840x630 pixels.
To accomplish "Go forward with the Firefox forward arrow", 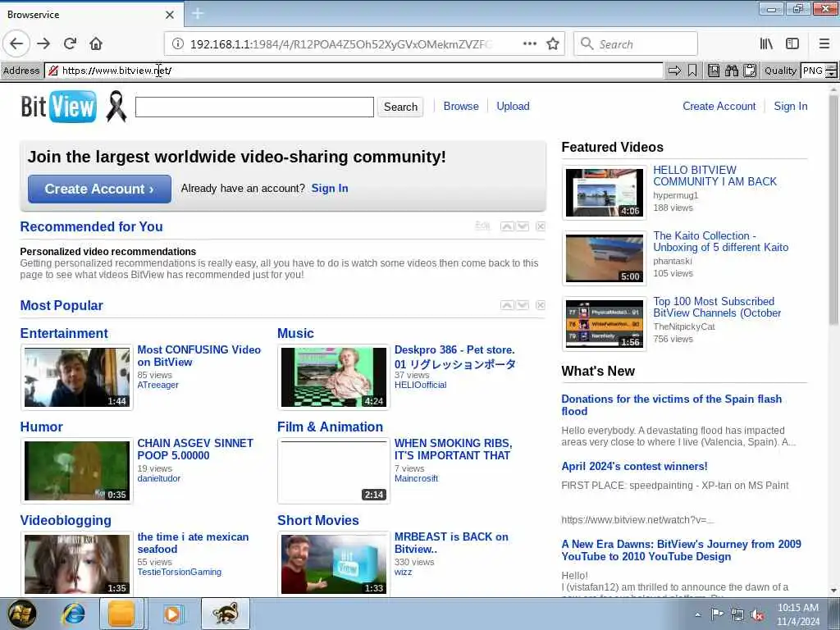I will coord(44,43).
